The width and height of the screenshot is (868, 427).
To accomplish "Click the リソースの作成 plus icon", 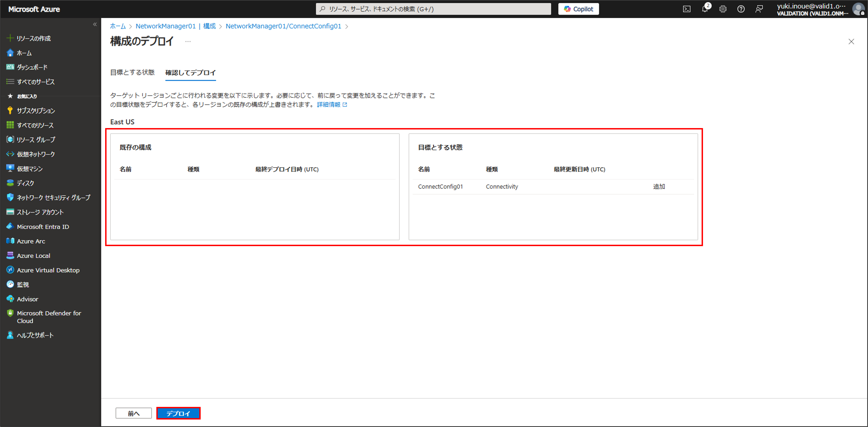I will tap(10, 38).
